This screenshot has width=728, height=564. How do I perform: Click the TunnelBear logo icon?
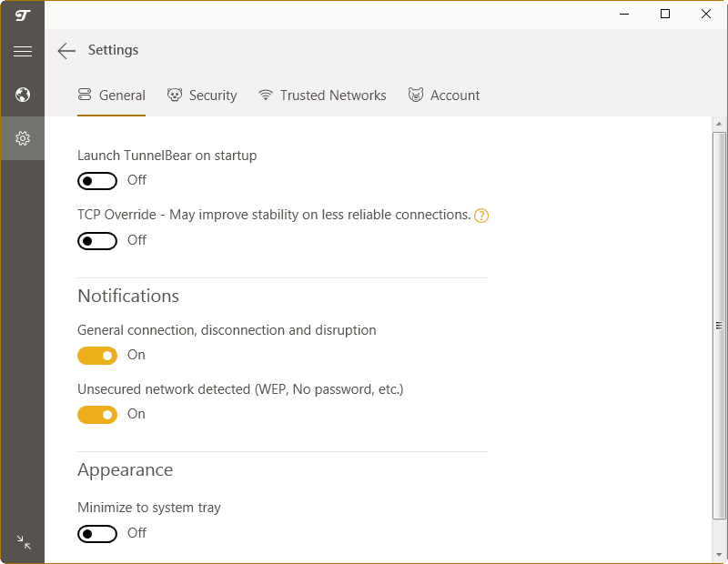click(x=22, y=15)
